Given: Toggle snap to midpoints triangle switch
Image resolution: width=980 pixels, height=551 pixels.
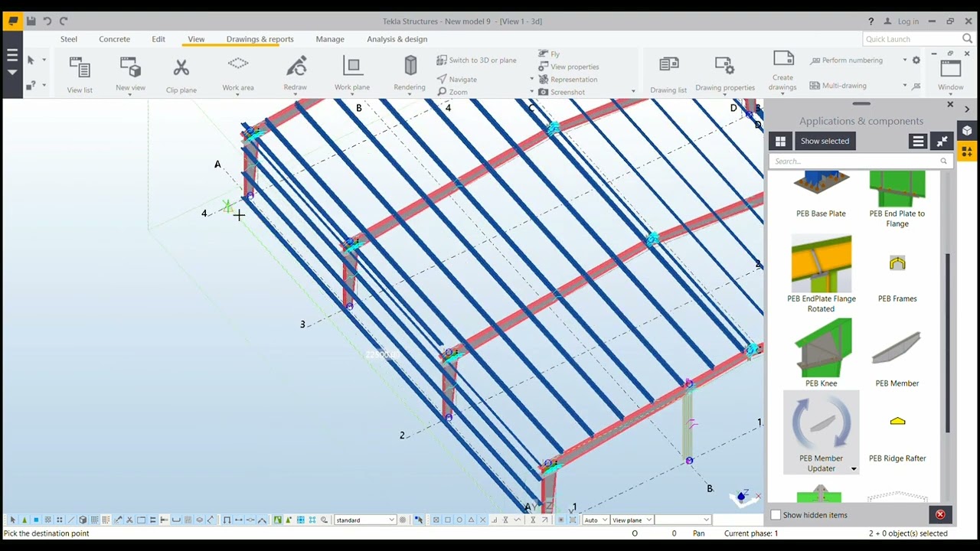Looking at the screenshot, I should (x=471, y=520).
